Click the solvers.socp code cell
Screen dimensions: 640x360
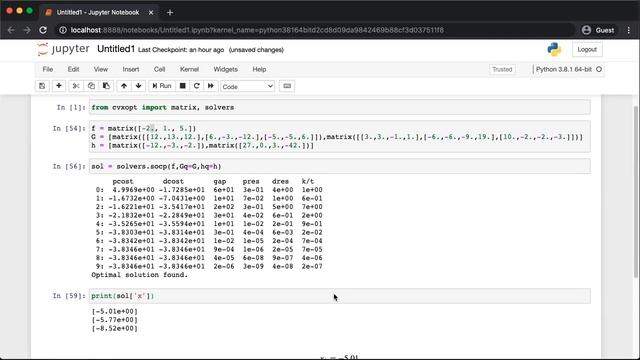340,167
